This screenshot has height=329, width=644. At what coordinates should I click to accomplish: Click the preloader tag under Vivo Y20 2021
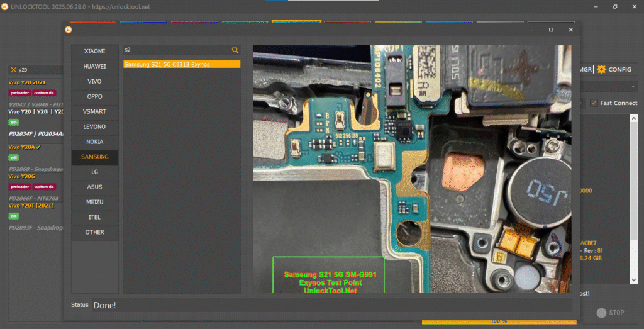pyautogui.click(x=19, y=93)
